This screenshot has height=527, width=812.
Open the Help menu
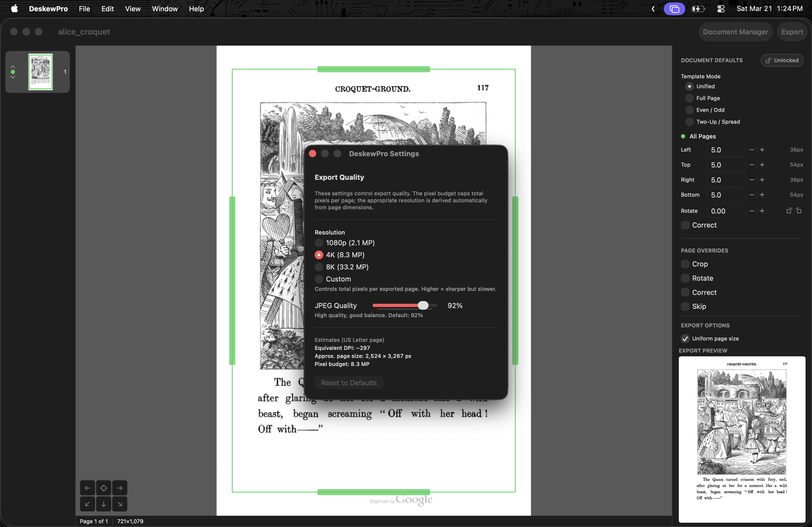pyautogui.click(x=196, y=9)
